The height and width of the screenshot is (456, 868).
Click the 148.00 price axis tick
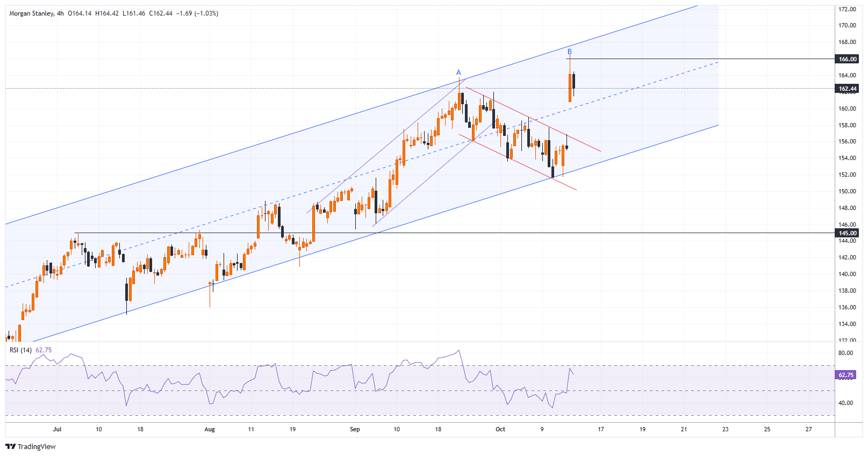[848, 208]
